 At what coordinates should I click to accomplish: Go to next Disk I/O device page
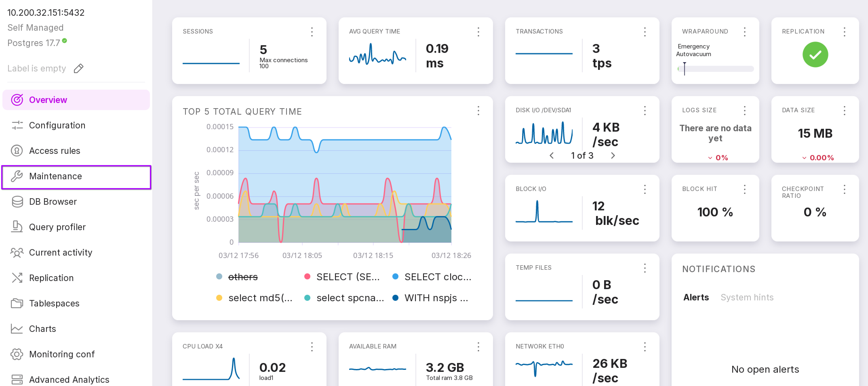(x=613, y=156)
